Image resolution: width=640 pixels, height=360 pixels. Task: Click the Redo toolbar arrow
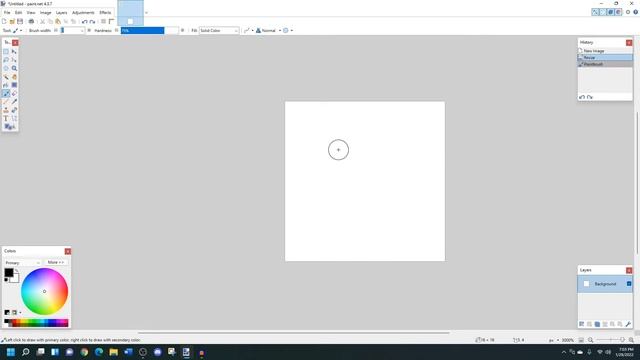point(92,21)
